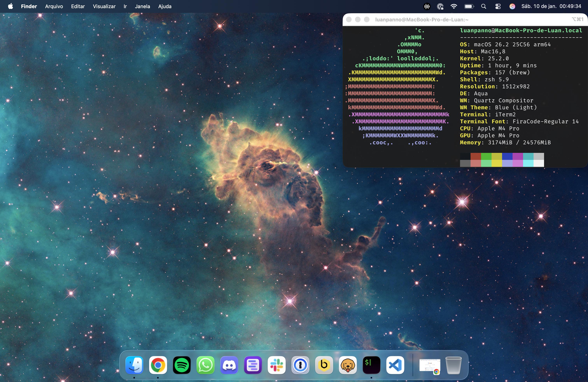Open the Visualizar menu
Screen dimensions: 588x382
104,6
